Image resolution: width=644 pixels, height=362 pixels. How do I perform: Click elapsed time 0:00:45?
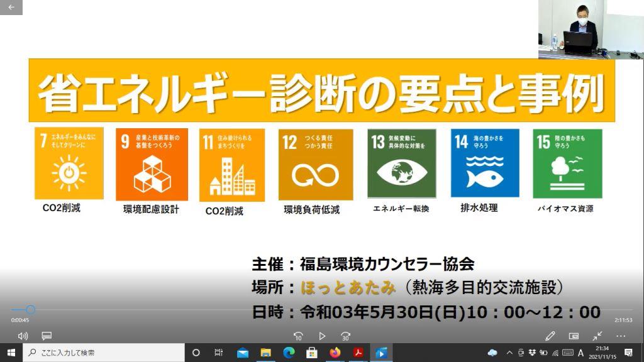(x=20, y=320)
